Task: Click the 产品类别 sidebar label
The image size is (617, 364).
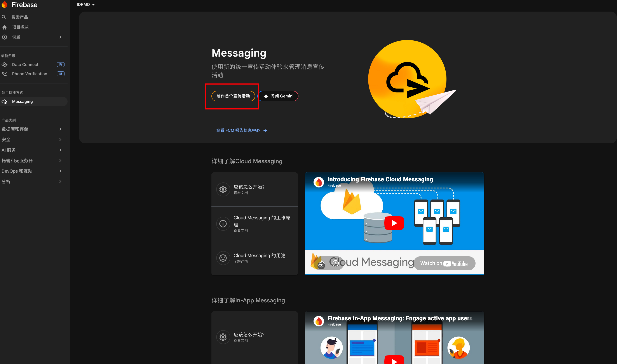Action: click(x=9, y=120)
